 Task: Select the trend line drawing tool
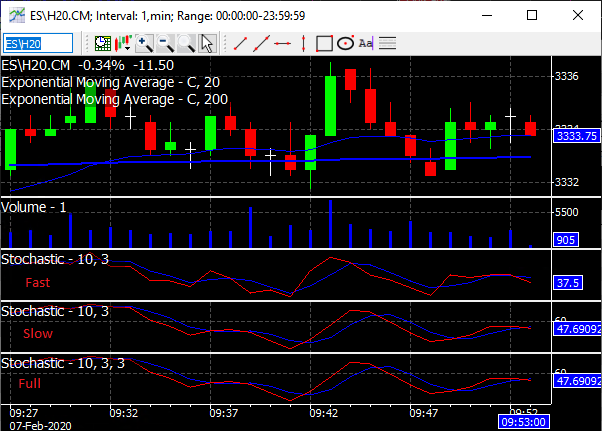[x=240, y=43]
